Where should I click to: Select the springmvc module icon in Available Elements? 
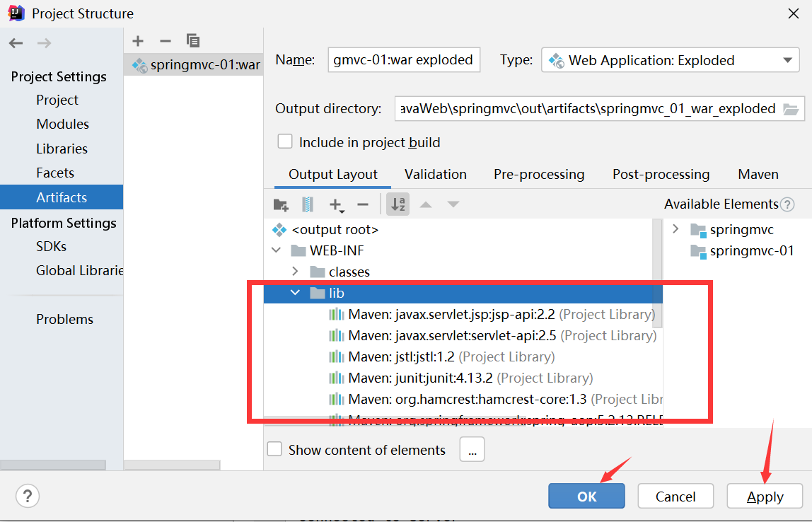point(698,230)
